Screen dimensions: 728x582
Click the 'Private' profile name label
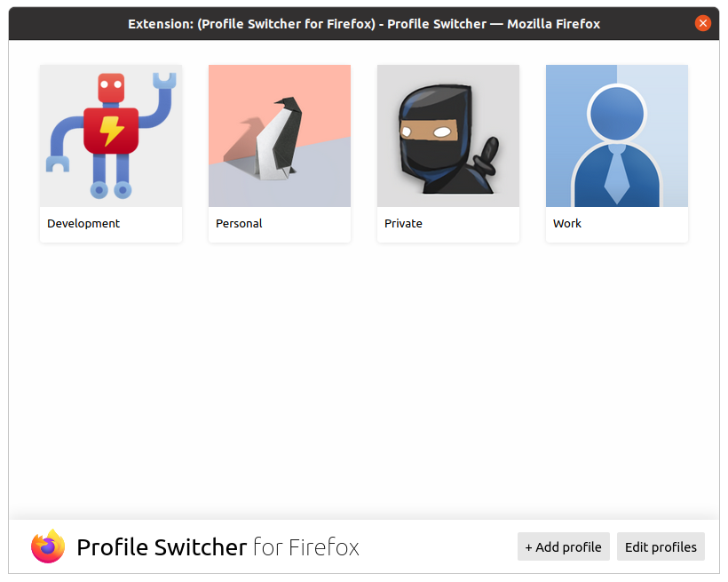[403, 224]
